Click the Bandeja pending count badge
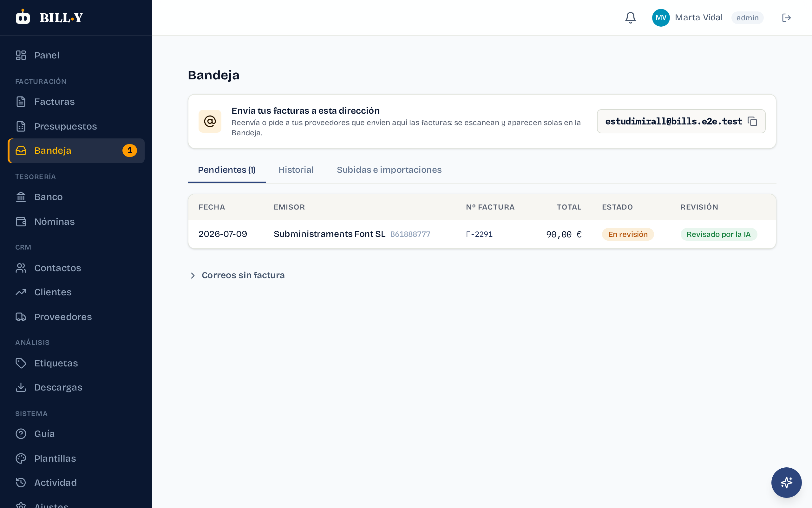The image size is (812, 508). coord(129,150)
